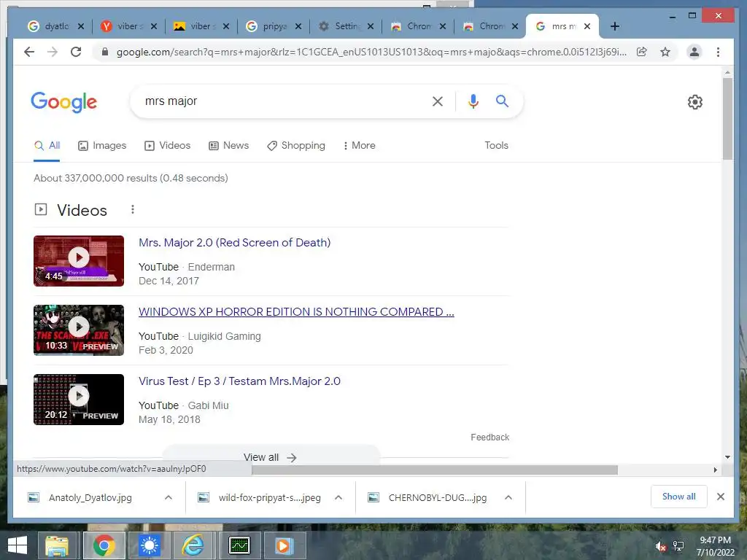Click the padlock site info icon

coord(105,52)
